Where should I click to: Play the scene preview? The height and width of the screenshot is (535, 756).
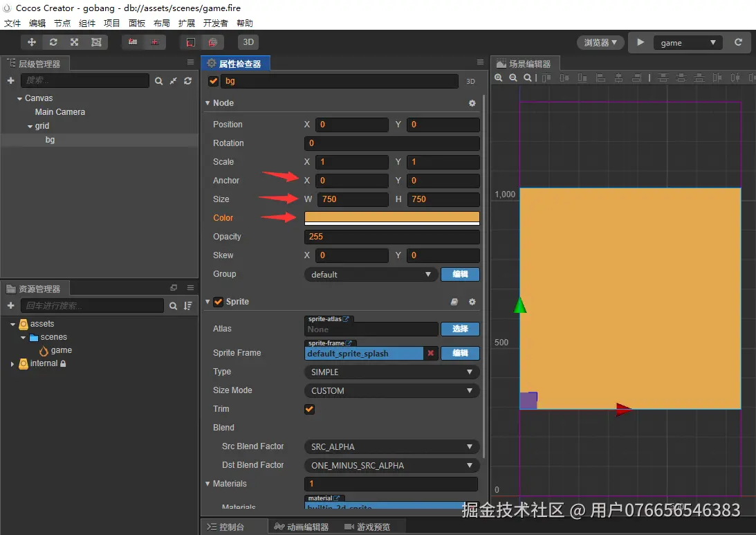(640, 42)
